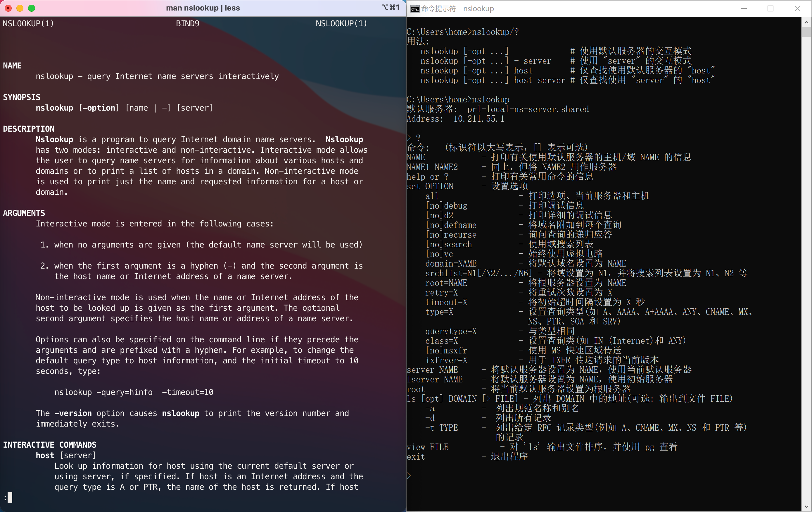Screen dimensions: 812x512
Task: Click the '命令提示符 - nslookup' title text
Action: 457,9
